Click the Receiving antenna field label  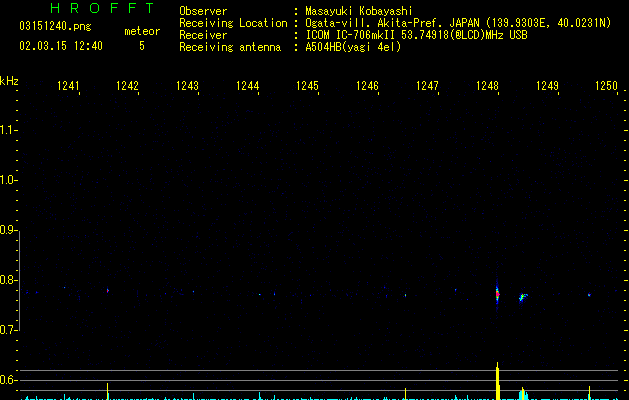230,47
